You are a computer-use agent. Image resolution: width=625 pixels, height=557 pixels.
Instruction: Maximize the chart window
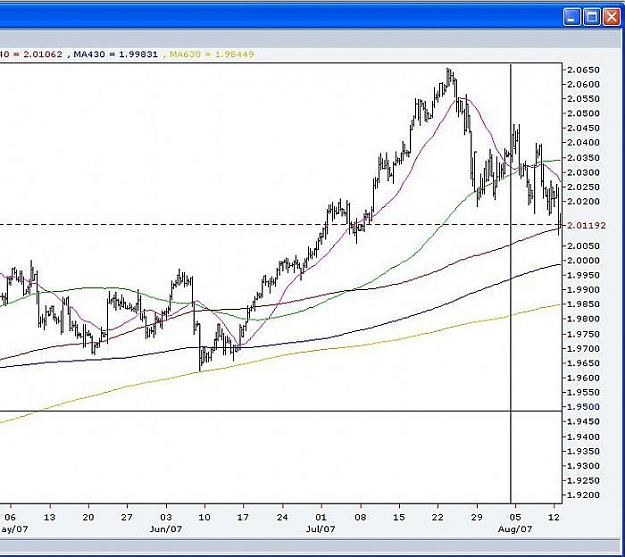coord(592,17)
